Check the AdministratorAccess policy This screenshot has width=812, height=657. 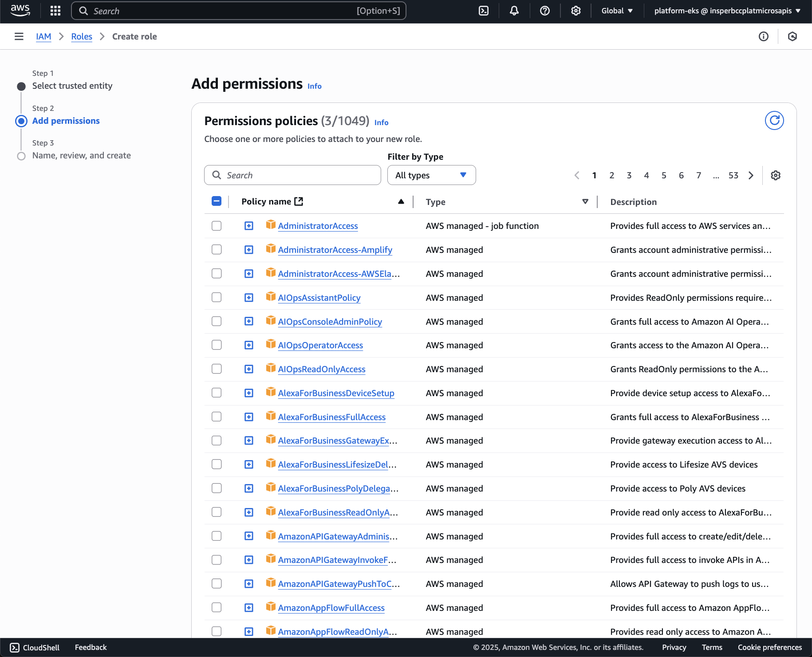pyautogui.click(x=217, y=226)
